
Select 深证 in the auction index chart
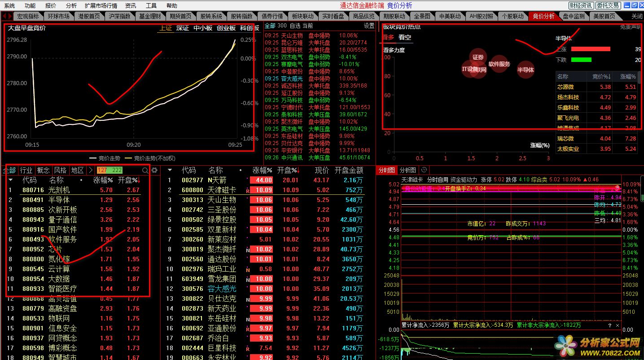[183, 28]
